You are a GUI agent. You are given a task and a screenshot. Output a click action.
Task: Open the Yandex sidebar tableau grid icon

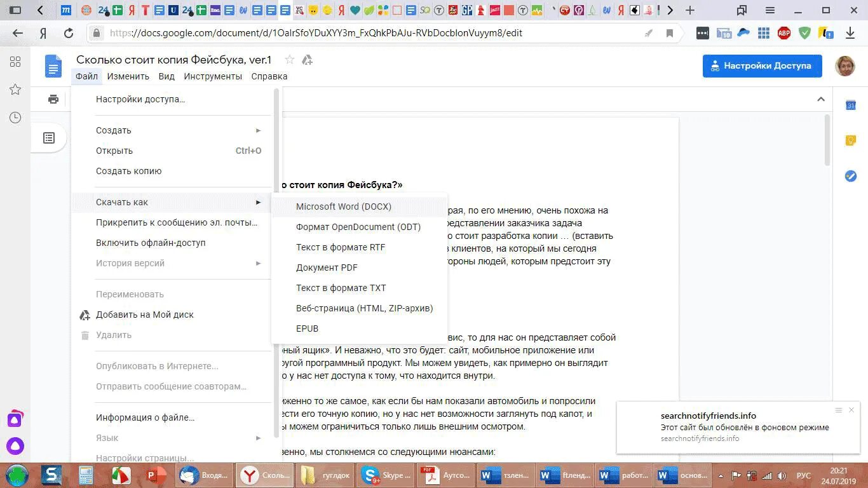pos(15,62)
